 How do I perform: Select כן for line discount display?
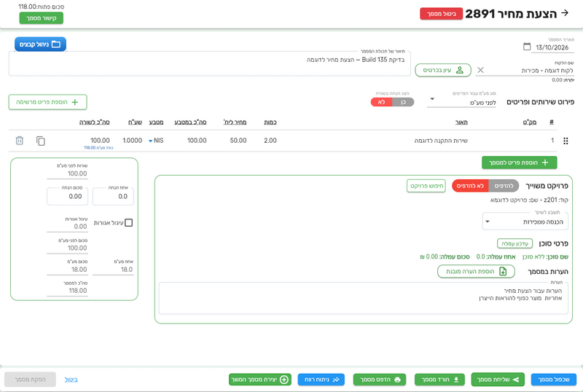(403, 102)
